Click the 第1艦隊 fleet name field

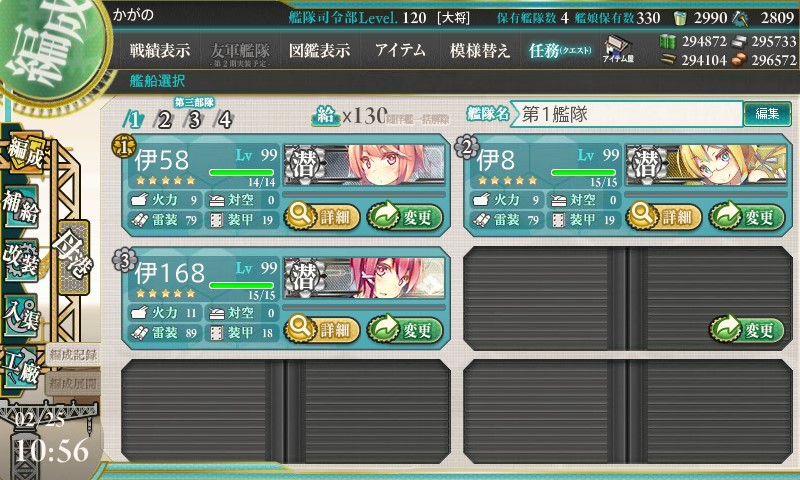[x=628, y=114]
